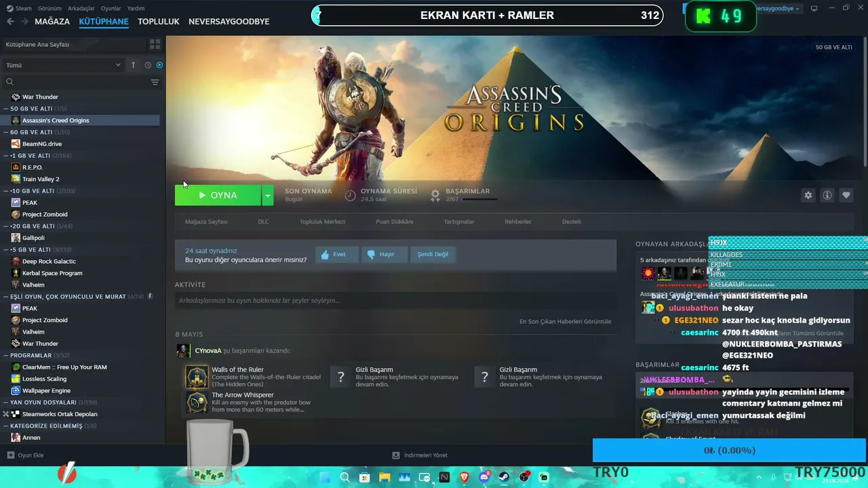868x488 pixels.
Task: Open the Görünüm menu
Action: click(x=50, y=8)
